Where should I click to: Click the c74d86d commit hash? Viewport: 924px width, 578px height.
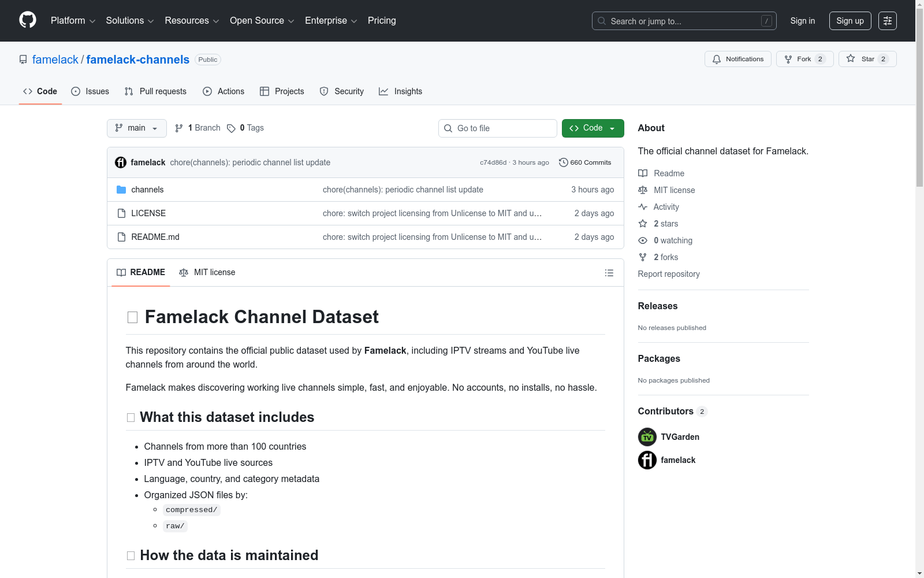pos(493,162)
